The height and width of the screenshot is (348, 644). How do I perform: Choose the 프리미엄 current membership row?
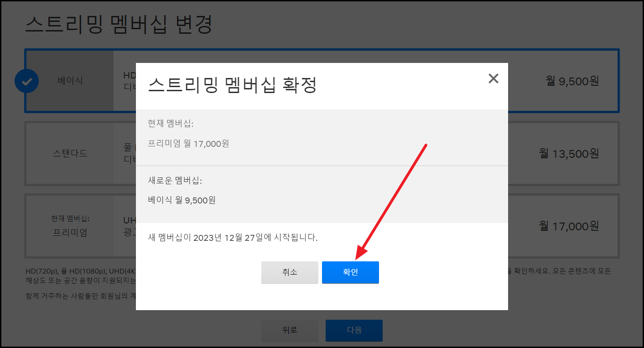coord(71,226)
